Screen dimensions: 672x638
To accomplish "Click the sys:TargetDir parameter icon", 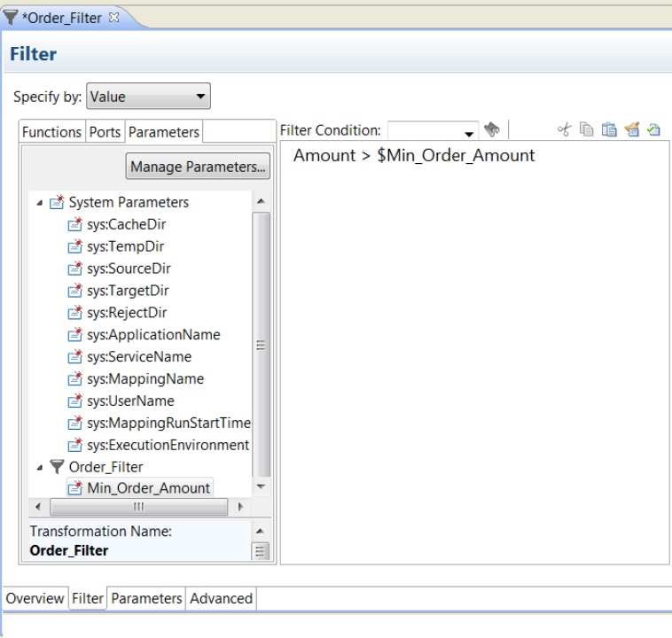I will [75, 291].
